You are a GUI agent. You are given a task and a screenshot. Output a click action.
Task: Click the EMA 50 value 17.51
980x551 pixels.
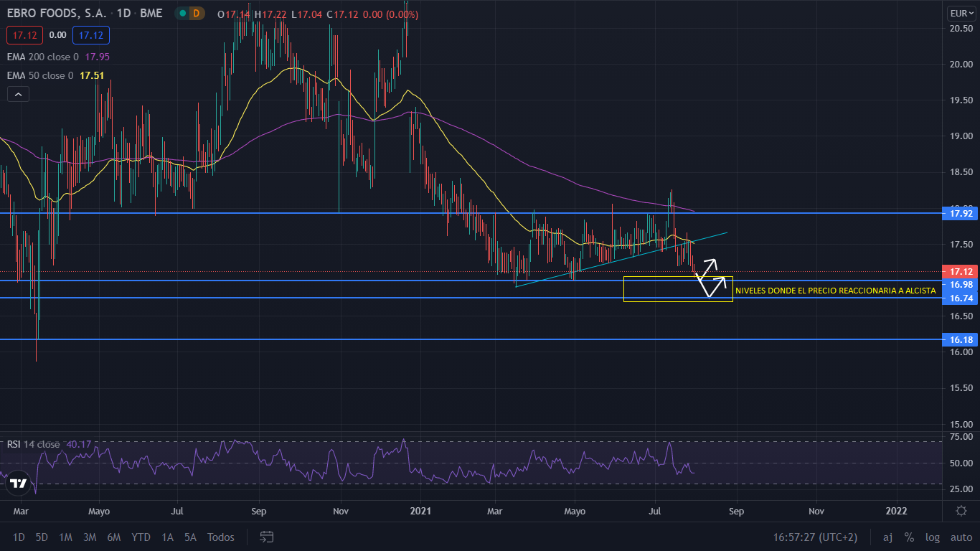pos(92,75)
